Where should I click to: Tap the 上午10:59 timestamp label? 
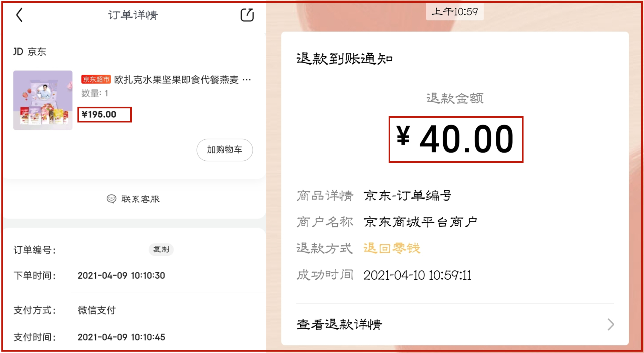[x=455, y=12]
